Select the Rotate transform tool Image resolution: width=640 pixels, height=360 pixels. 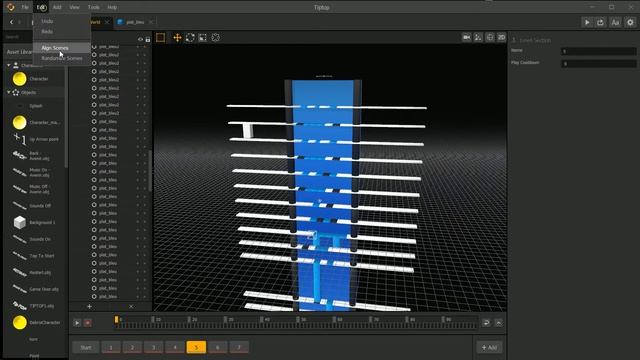pyautogui.click(x=190, y=38)
